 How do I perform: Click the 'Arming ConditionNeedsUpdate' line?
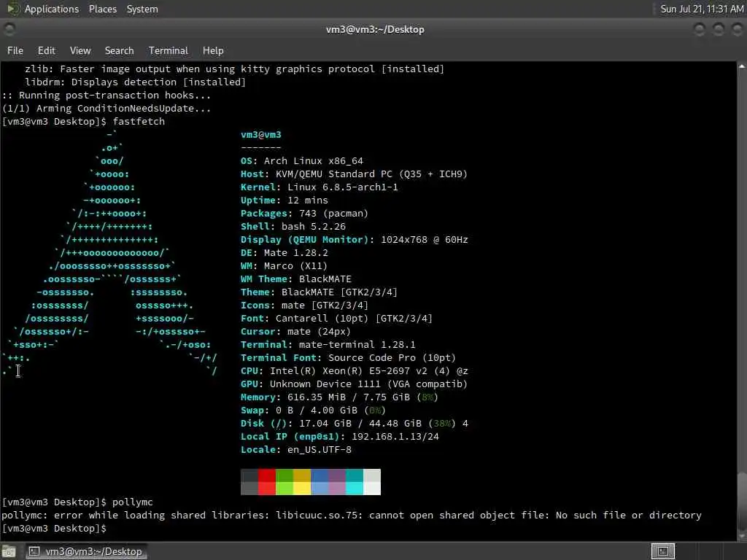[107, 109]
